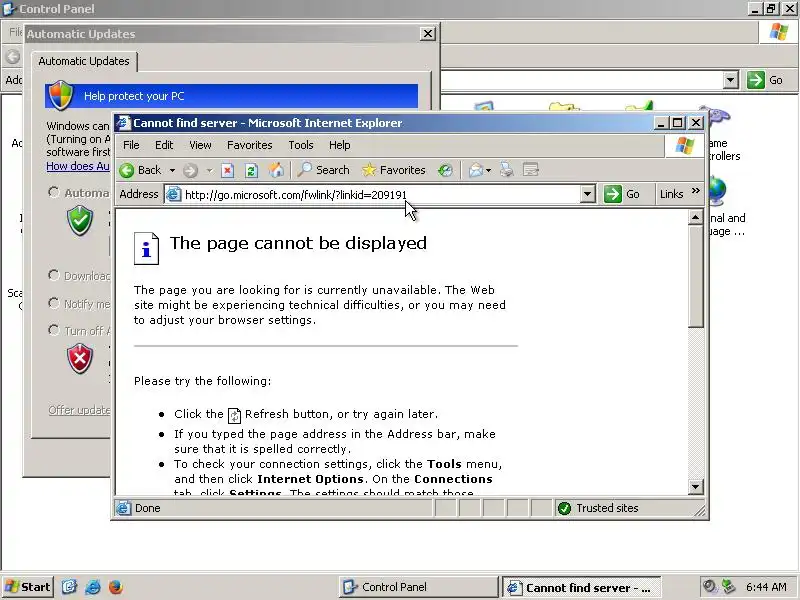Click the Start button on taskbar
Image resolution: width=800 pixels, height=600 pixels.
(x=28, y=587)
